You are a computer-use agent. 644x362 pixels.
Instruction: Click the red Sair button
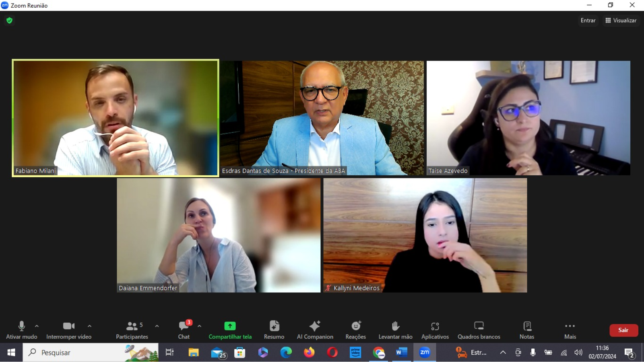point(623,330)
